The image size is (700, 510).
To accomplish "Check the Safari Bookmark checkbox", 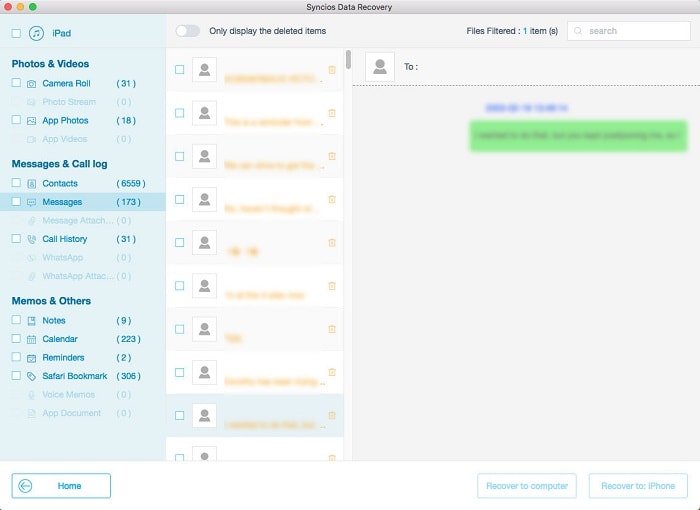I will coord(16,376).
